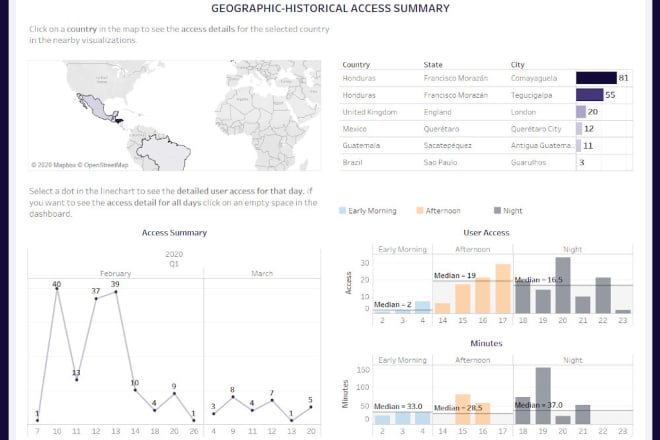Click hour 22 bar in User Access
The height and width of the screenshot is (440, 660).
pos(603,296)
